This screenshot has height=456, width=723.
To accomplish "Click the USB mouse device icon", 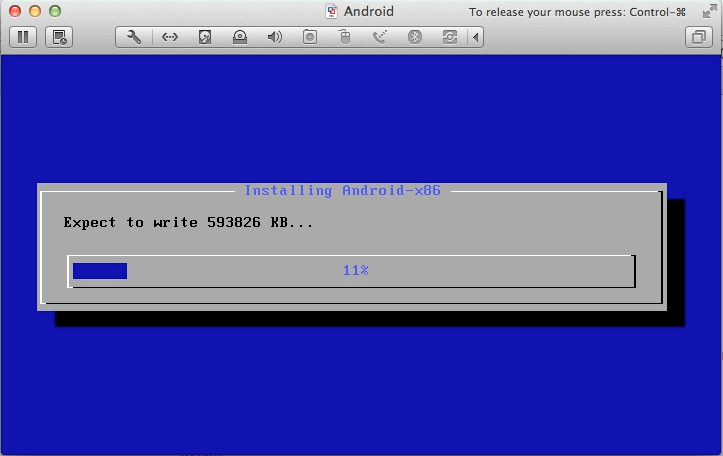I will [x=345, y=37].
